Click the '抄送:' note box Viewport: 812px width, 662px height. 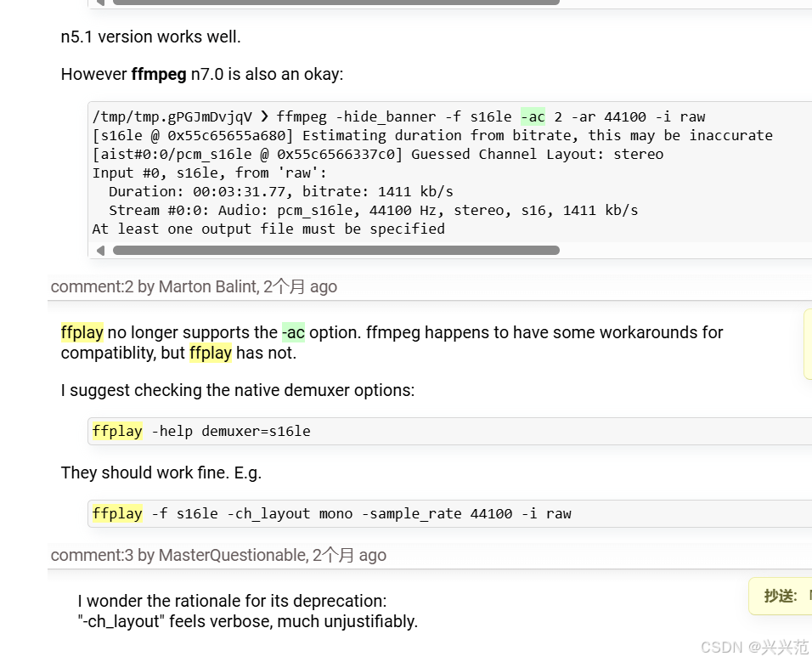click(781, 597)
